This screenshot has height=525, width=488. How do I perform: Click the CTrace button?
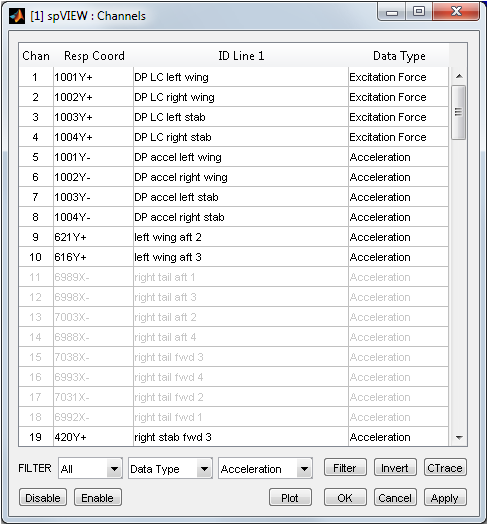pyautogui.click(x=445, y=467)
